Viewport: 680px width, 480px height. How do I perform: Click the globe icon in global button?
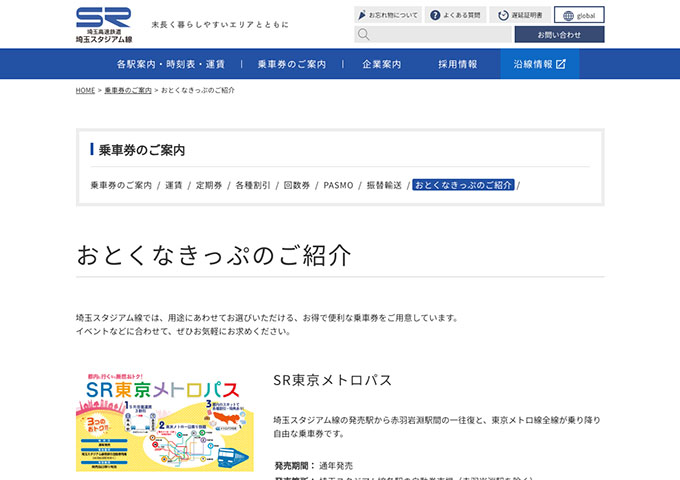568,16
